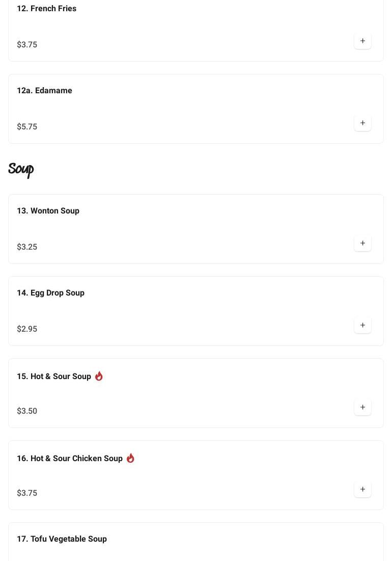Screen dimensions: 392x561
Task: Click the plus icon for Edamame
Action: point(362,123)
